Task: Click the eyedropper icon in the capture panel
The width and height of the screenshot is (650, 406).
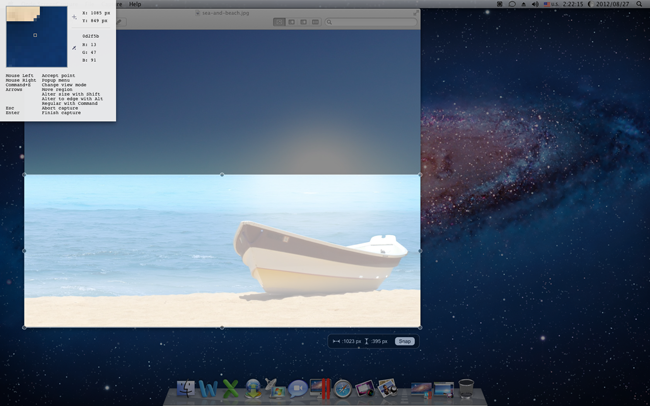Action: point(75,46)
